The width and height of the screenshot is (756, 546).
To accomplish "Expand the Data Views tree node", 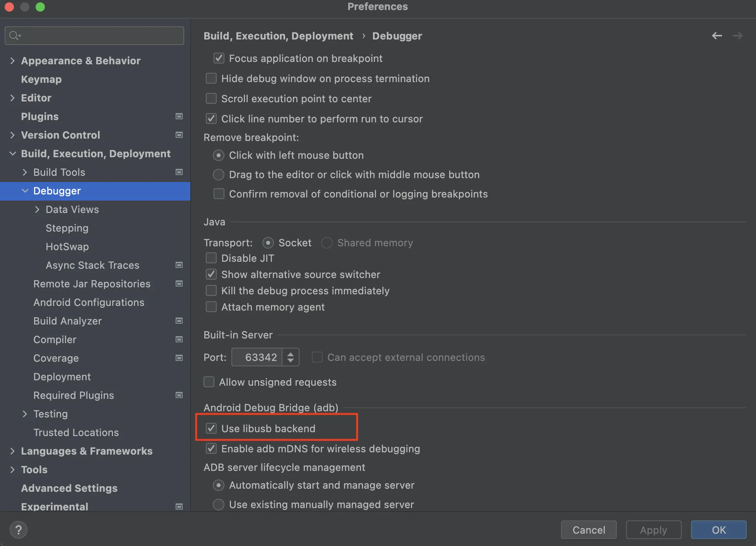I will click(x=37, y=209).
